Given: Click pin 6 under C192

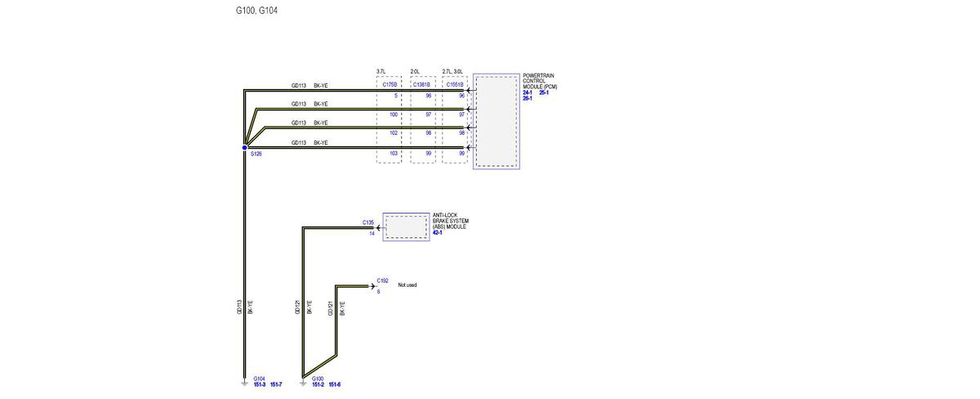Looking at the screenshot, I should click(378, 291).
